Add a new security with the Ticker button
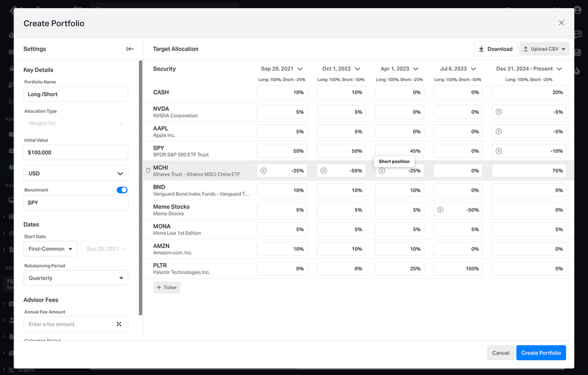The width and height of the screenshot is (588, 375). 166,287
